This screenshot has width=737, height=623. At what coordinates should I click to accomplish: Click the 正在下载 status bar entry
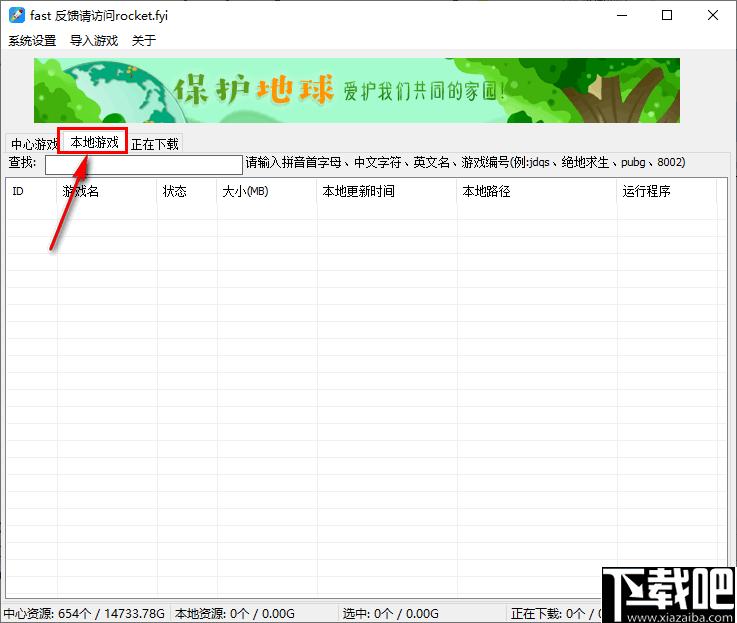556,614
